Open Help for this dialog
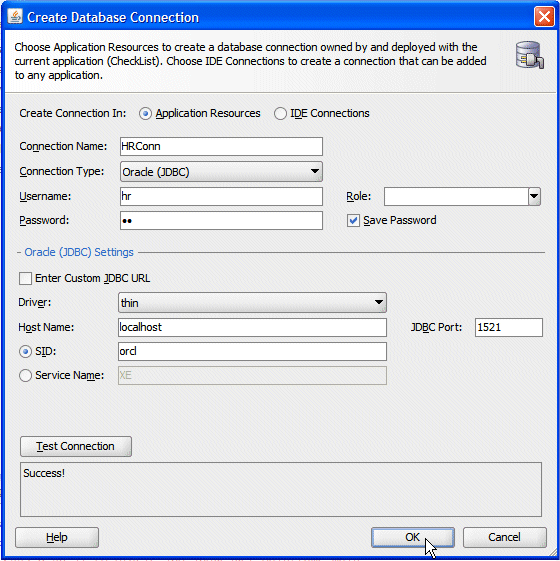The height and width of the screenshot is (561, 560). coord(57,537)
